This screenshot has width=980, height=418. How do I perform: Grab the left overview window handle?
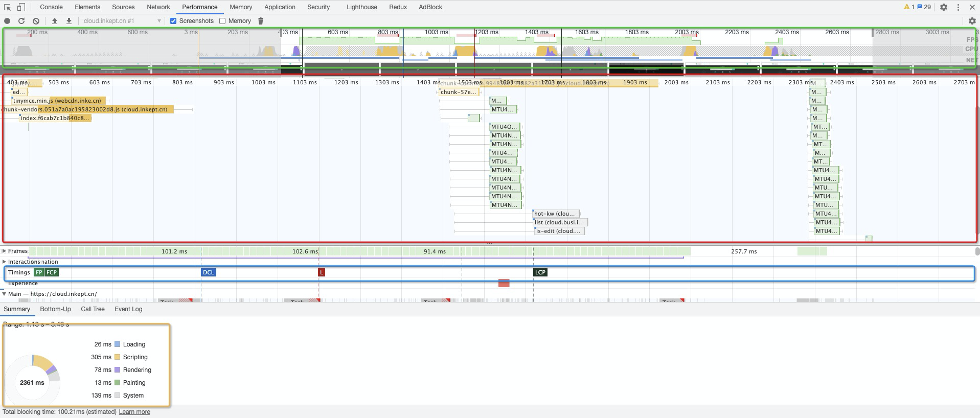click(281, 33)
